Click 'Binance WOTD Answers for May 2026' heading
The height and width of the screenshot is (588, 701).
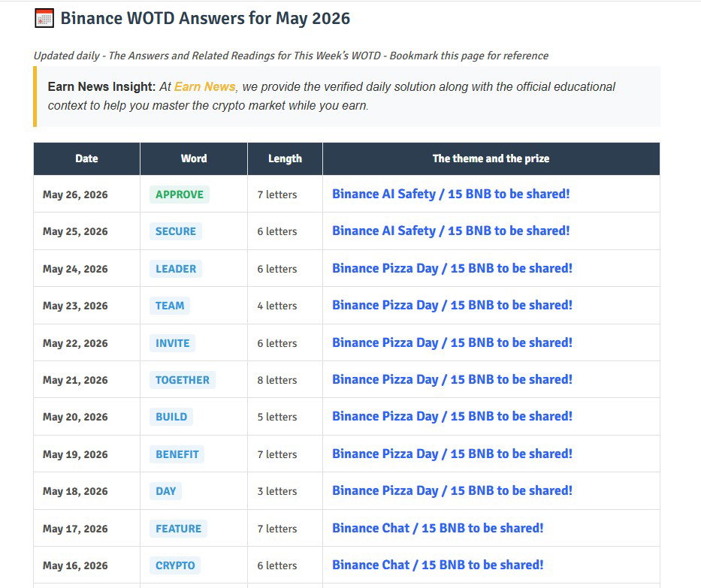[205, 18]
